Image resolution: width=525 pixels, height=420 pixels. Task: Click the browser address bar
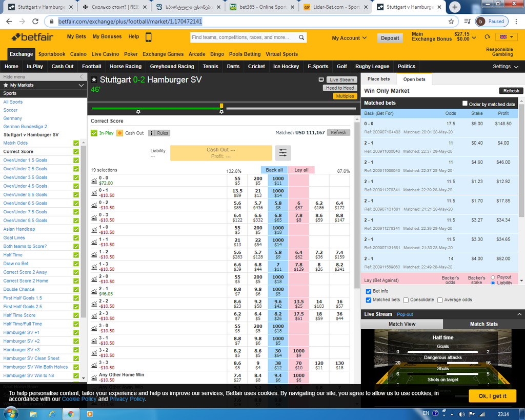tap(251, 22)
